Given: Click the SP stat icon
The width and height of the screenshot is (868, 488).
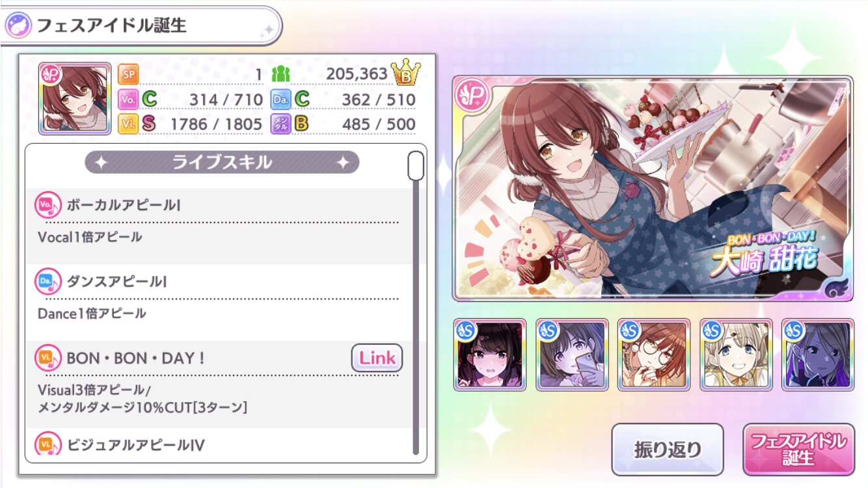Looking at the screenshot, I should click(128, 74).
